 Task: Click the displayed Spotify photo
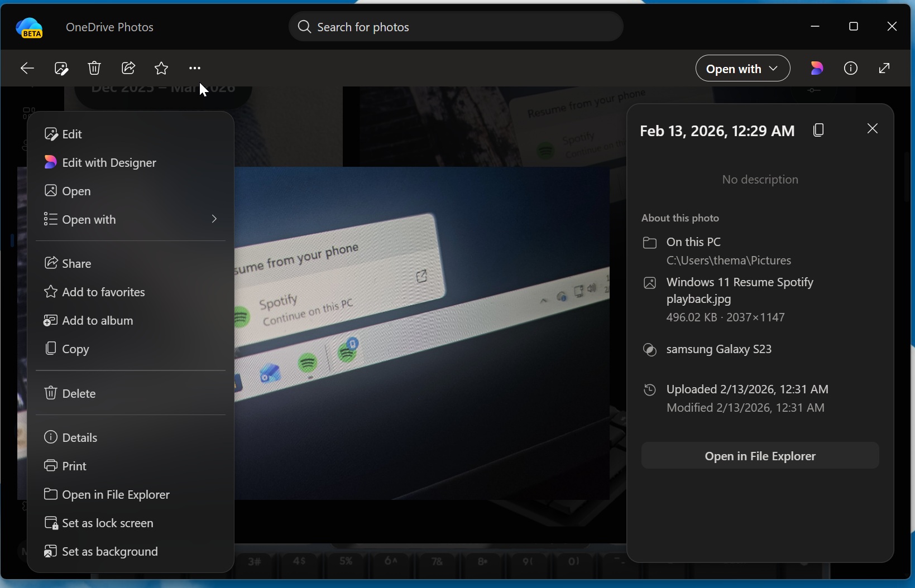(421, 333)
